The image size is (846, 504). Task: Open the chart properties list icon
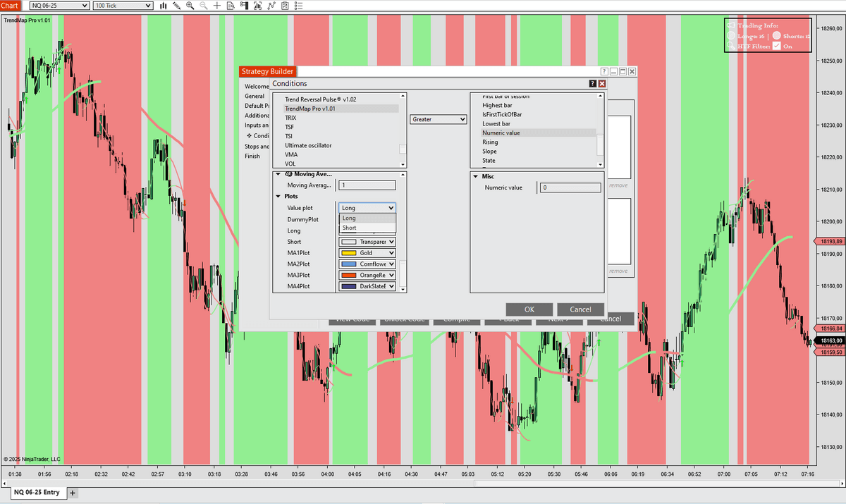[298, 6]
